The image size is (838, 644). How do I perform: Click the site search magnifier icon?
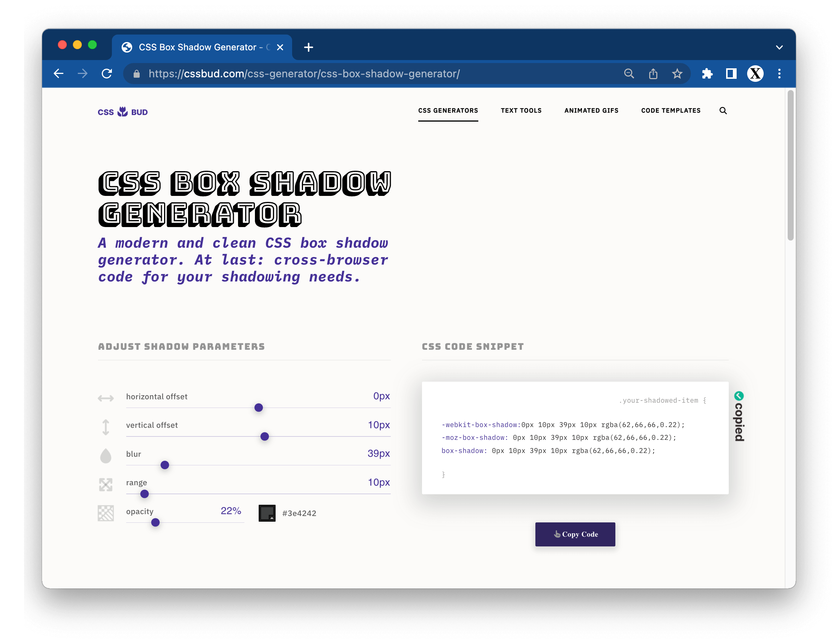pos(723,111)
